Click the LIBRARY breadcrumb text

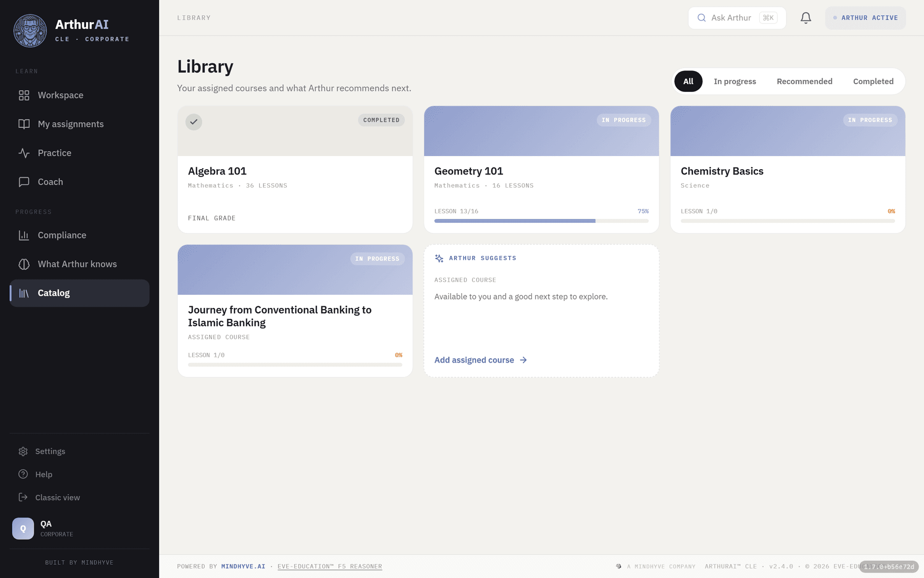tap(194, 18)
